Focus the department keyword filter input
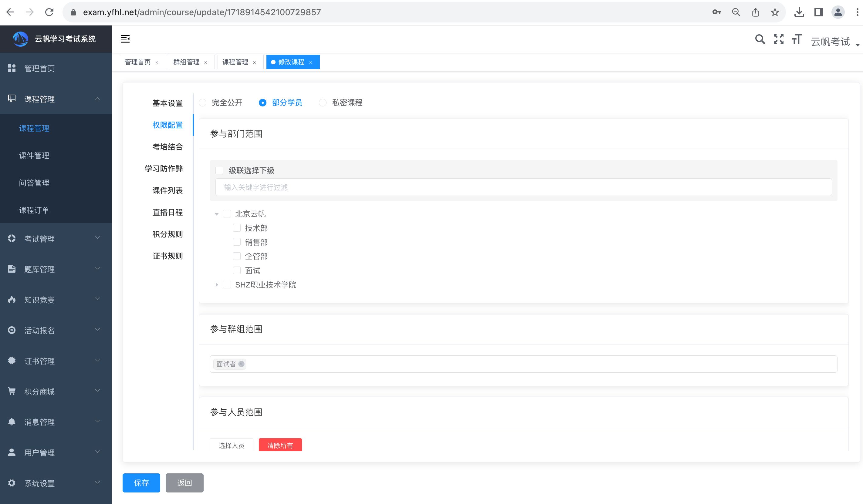This screenshot has width=863, height=504. tap(523, 187)
